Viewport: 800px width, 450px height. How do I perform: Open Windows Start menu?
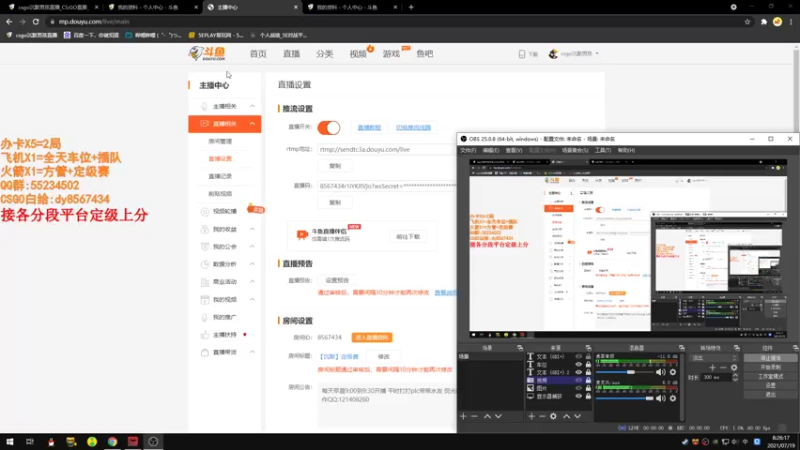pyautogui.click(x=10, y=442)
